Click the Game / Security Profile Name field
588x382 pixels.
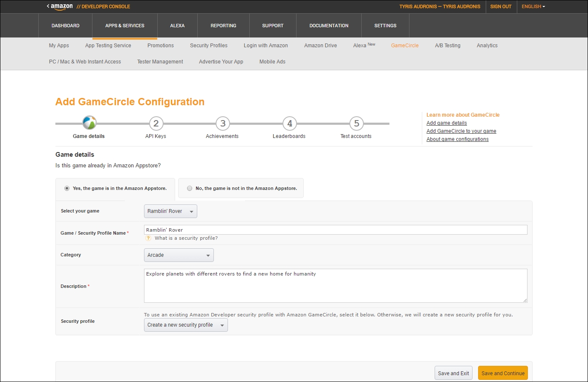(336, 230)
